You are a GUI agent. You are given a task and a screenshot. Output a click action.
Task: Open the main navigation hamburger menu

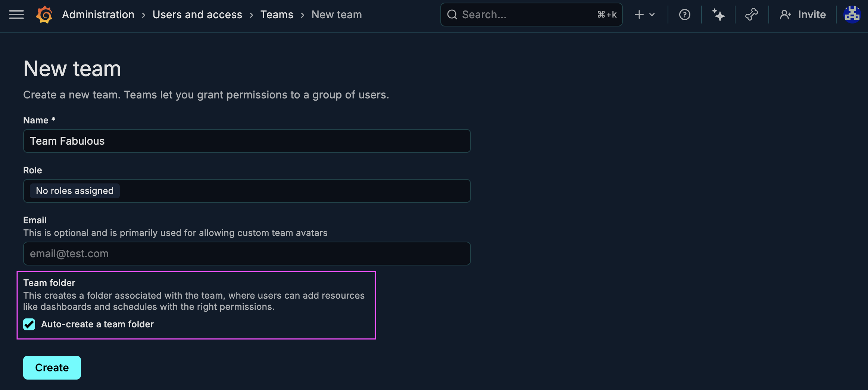click(x=16, y=15)
